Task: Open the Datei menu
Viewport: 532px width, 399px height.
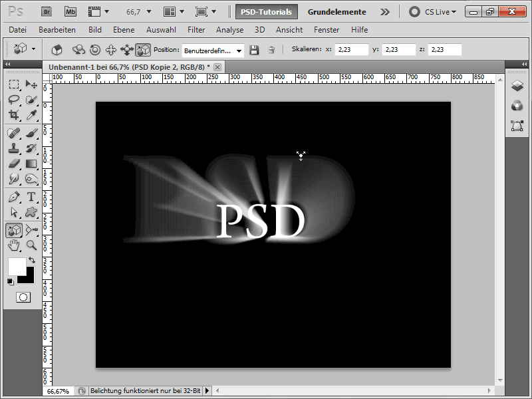Action: pos(18,30)
